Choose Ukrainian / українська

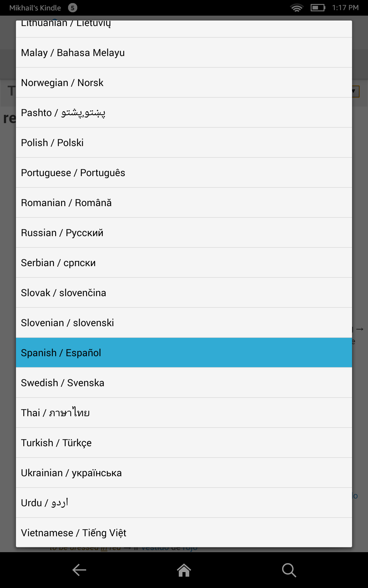(x=184, y=473)
